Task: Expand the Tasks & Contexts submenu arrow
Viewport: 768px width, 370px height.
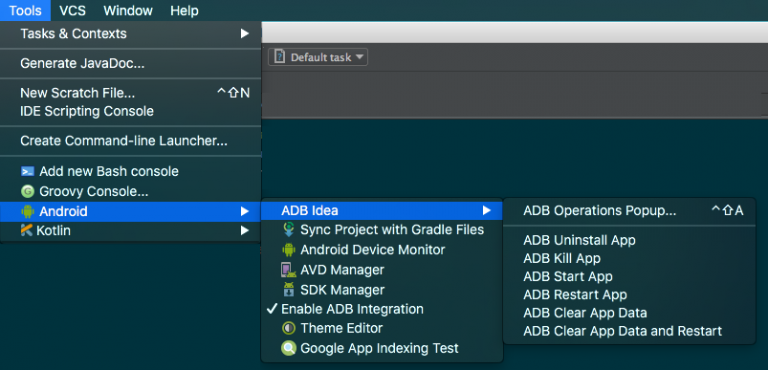Action: (245, 34)
